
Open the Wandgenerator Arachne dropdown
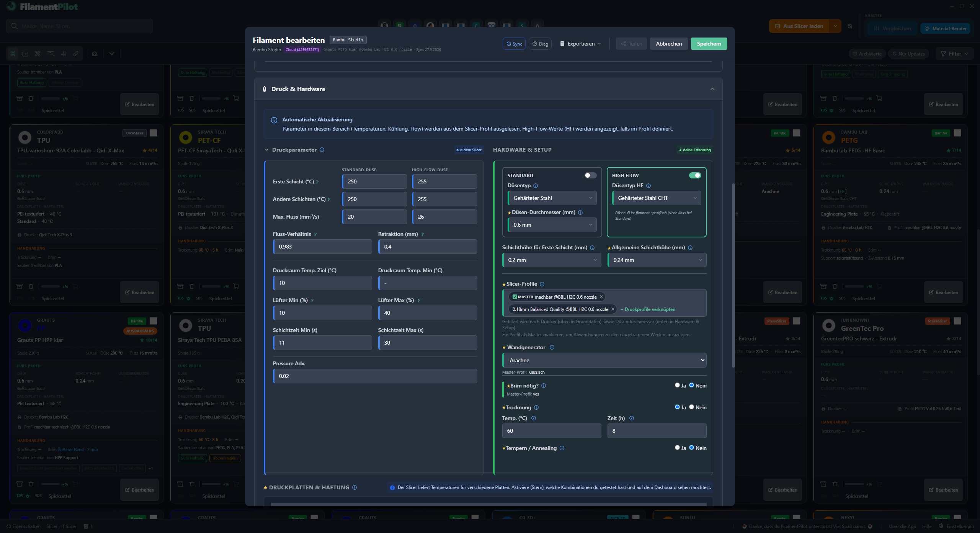(604, 360)
